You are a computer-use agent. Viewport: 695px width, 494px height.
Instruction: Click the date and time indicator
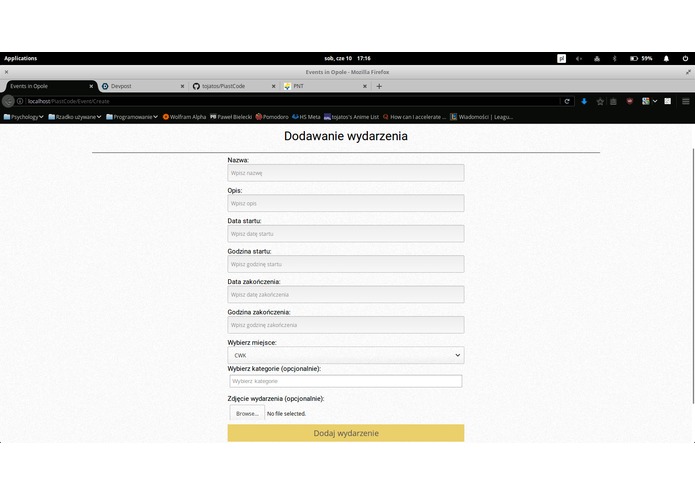coord(347,58)
